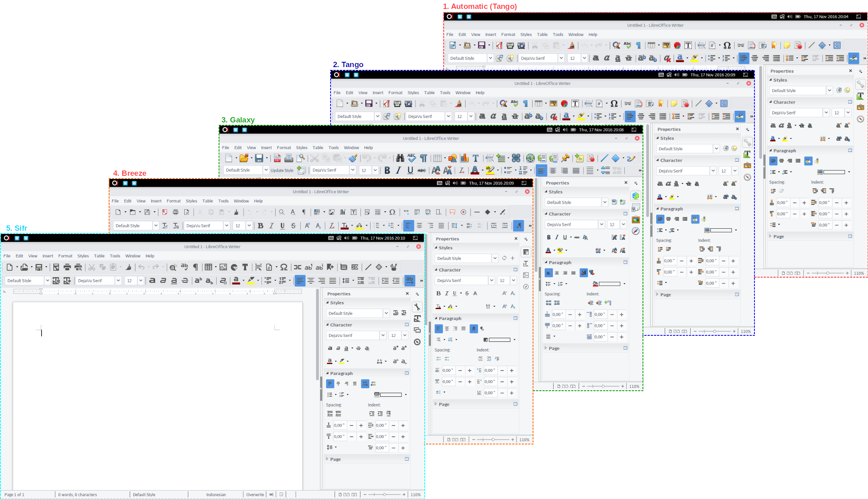Viewport: 868px width, 499px height.
Task: Toggle formatting marks in Sifr window toolbar
Action: click(x=196, y=267)
